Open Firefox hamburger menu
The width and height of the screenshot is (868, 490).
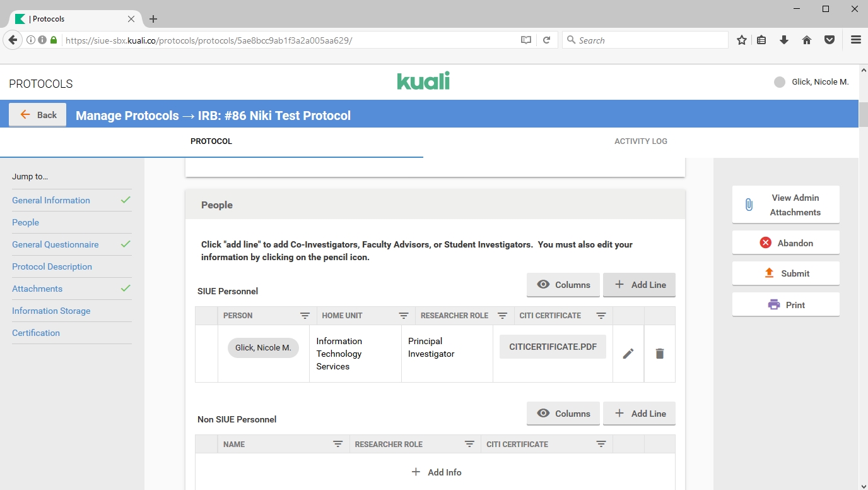pos(855,40)
